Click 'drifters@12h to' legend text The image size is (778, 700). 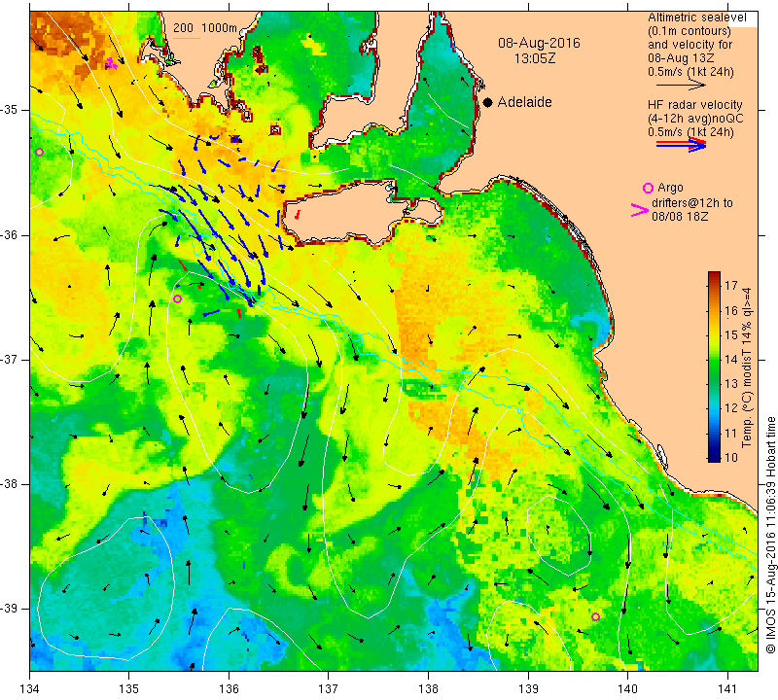(691, 203)
